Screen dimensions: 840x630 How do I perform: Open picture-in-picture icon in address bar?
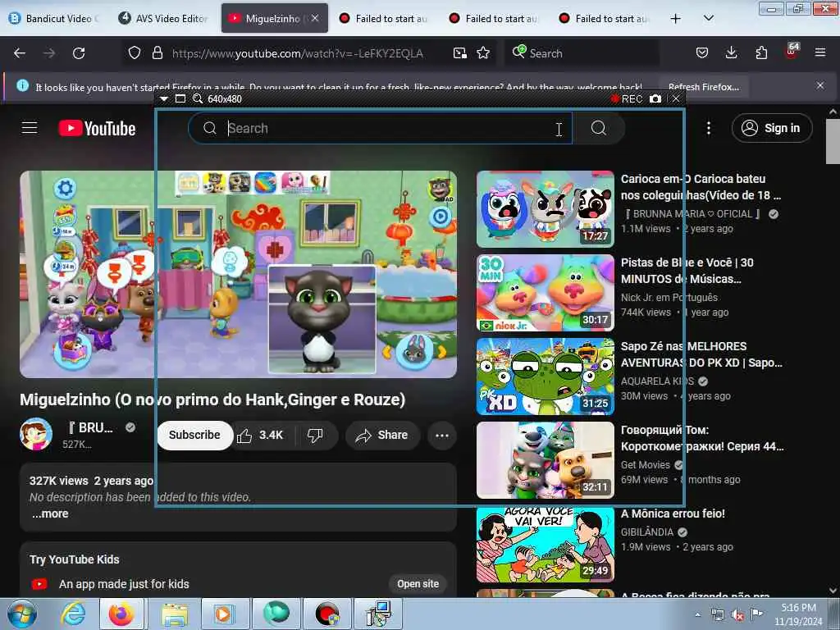coord(459,53)
